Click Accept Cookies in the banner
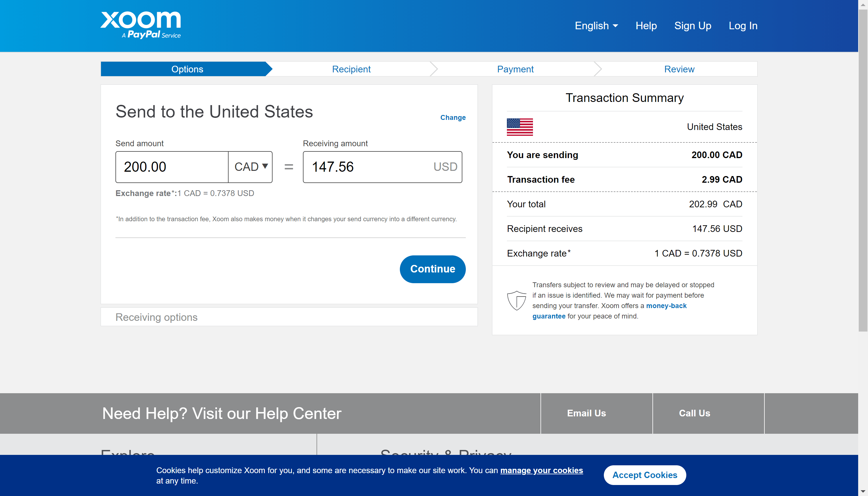The width and height of the screenshot is (868, 496). 645,475
